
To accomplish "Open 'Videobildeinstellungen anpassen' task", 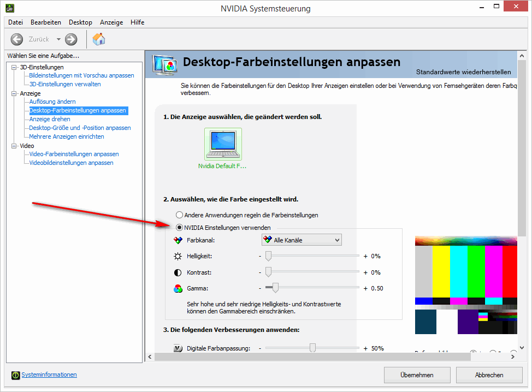I will pyautogui.click(x=71, y=163).
